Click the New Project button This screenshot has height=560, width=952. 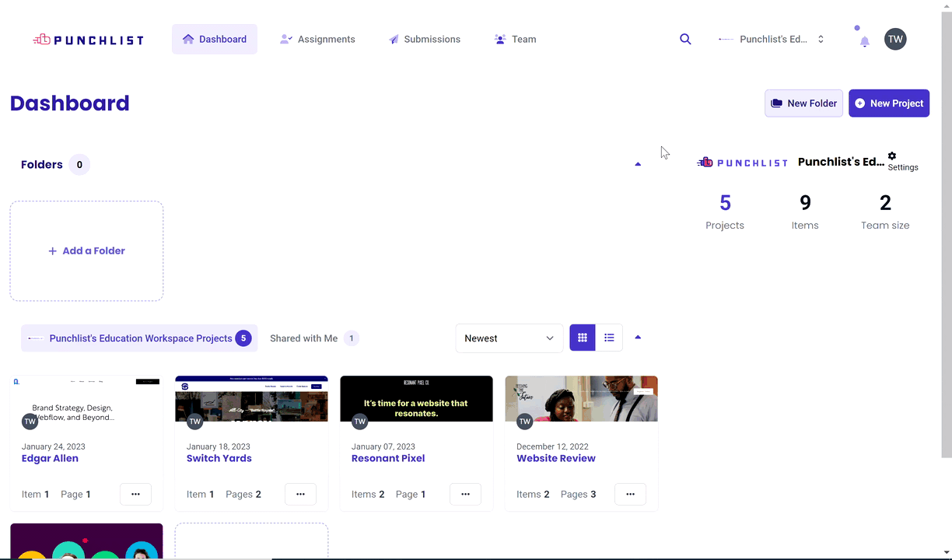coord(889,103)
